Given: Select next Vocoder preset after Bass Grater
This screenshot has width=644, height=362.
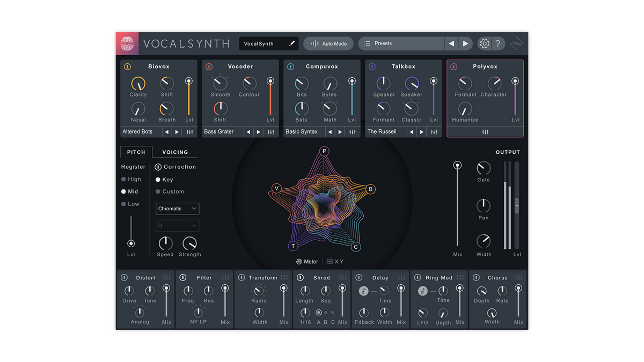Looking at the screenshot, I should (259, 132).
